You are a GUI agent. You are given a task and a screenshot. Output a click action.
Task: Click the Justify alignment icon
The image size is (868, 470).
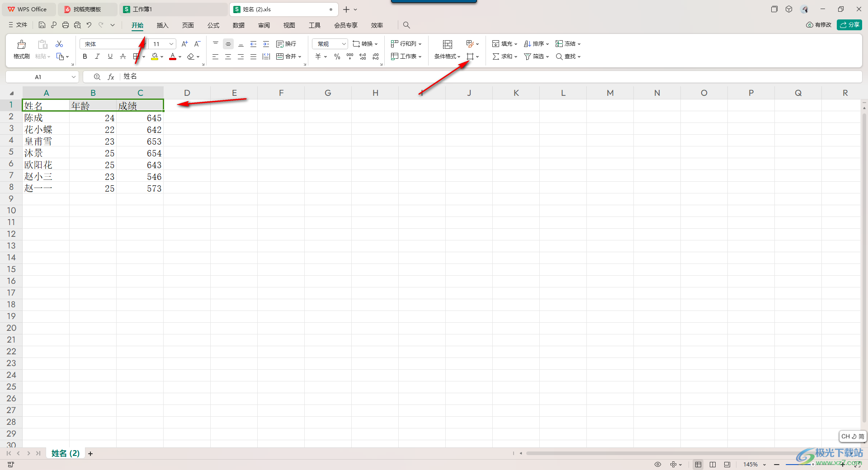(x=254, y=56)
